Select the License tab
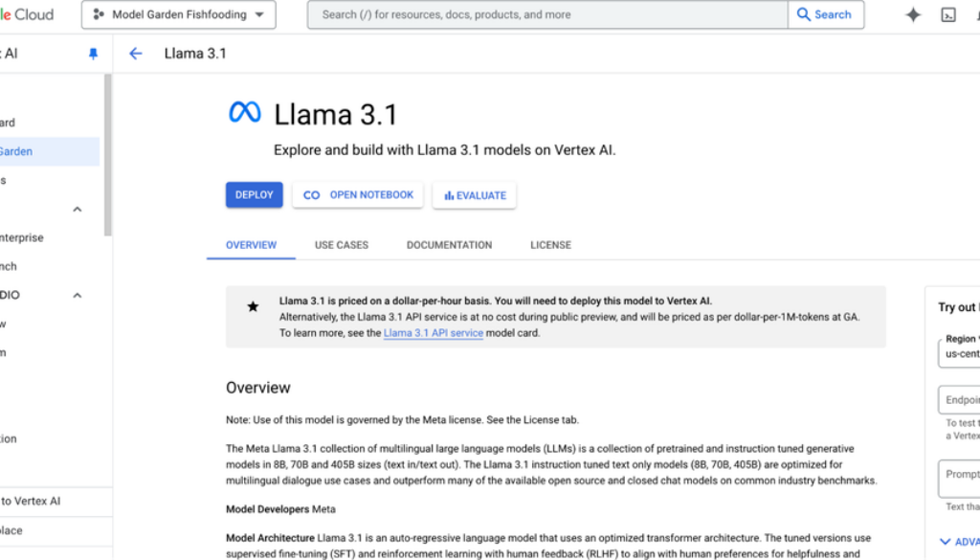Viewport: 980px width, 560px height. pos(550,245)
